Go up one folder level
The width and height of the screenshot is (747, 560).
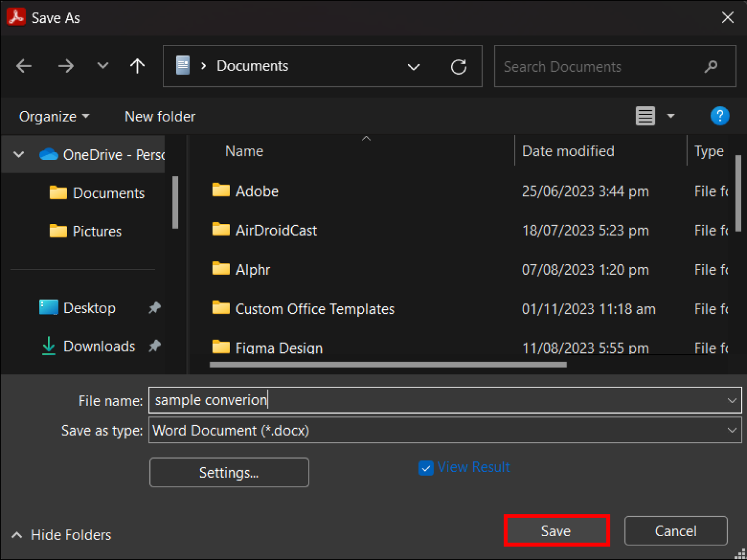[x=137, y=66]
